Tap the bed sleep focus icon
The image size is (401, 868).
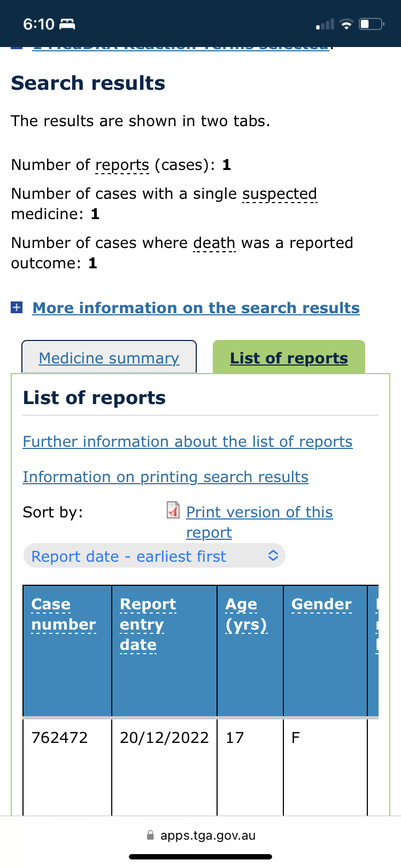67,24
